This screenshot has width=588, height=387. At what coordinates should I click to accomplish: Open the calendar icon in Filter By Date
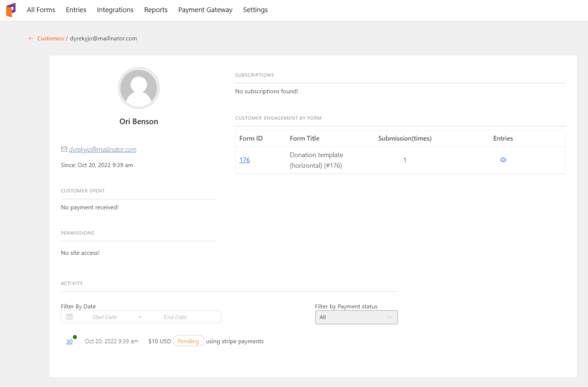[70, 316]
